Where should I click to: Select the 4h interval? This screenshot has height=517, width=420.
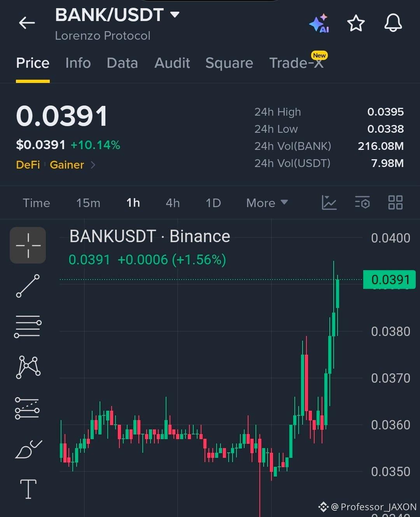pyautogui.click(x=173, y=203)
